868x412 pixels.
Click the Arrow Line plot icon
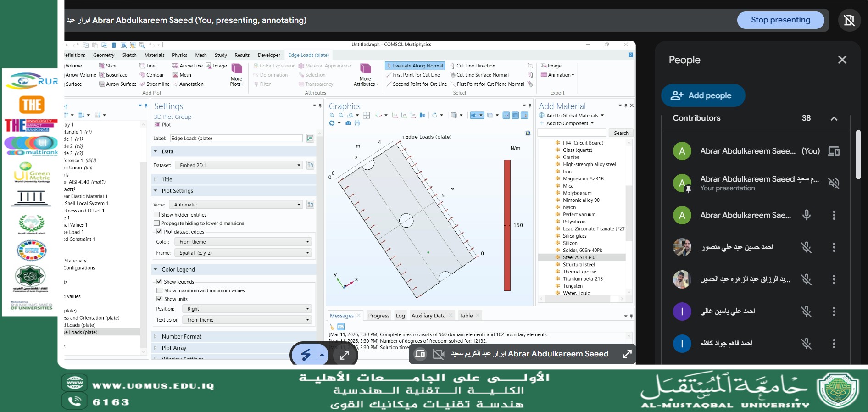pyautogui.click(x=175, y=66)
